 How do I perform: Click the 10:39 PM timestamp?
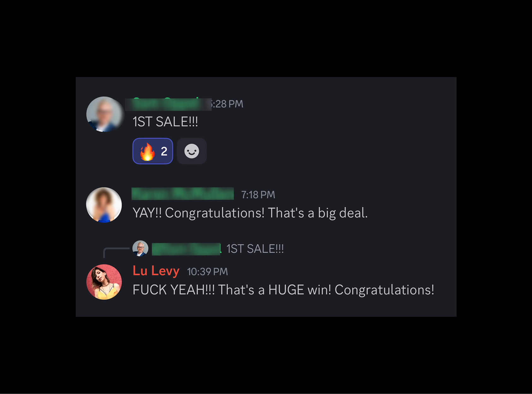(x=207, y=272)
